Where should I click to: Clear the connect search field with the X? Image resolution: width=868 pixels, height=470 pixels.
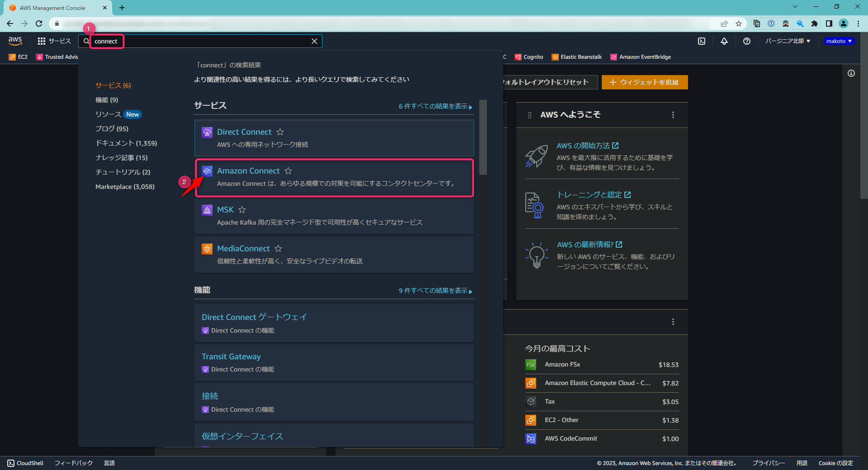pos(315,41)
